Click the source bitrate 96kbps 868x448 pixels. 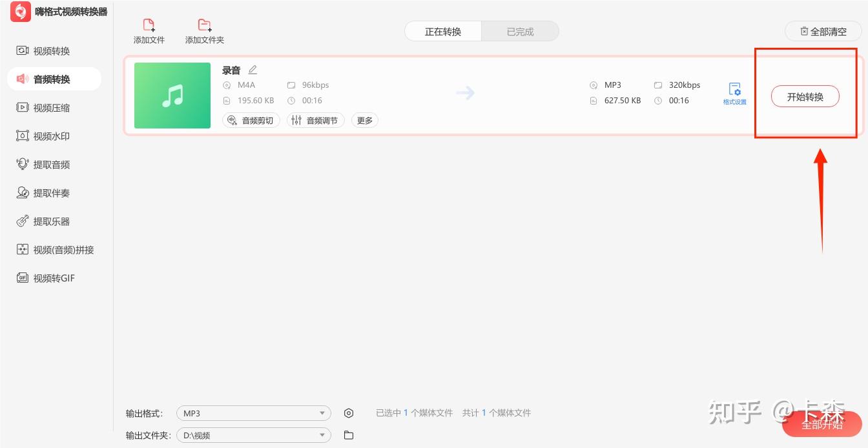pos(315,85)
